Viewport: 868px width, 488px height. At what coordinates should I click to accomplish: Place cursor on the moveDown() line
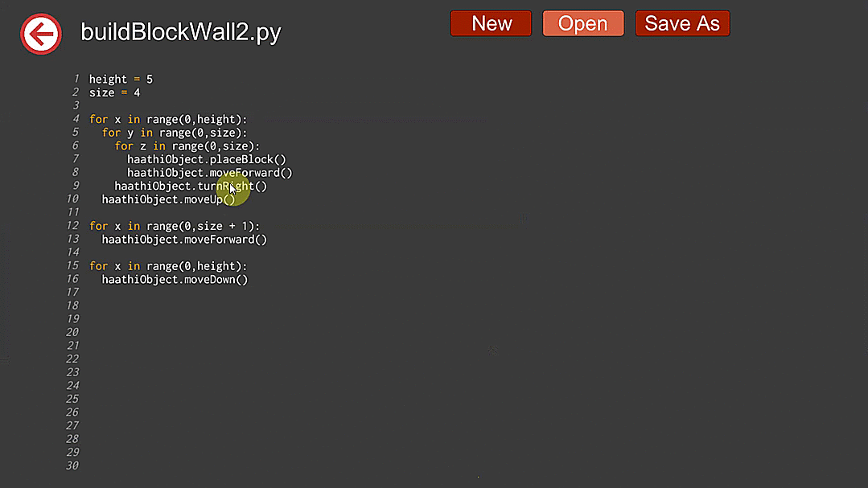[x=175, y=280]
